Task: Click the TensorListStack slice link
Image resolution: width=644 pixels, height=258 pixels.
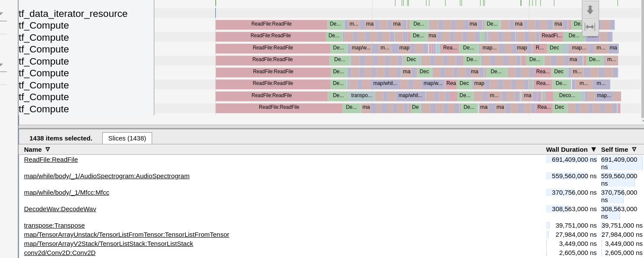Action: 108,244
